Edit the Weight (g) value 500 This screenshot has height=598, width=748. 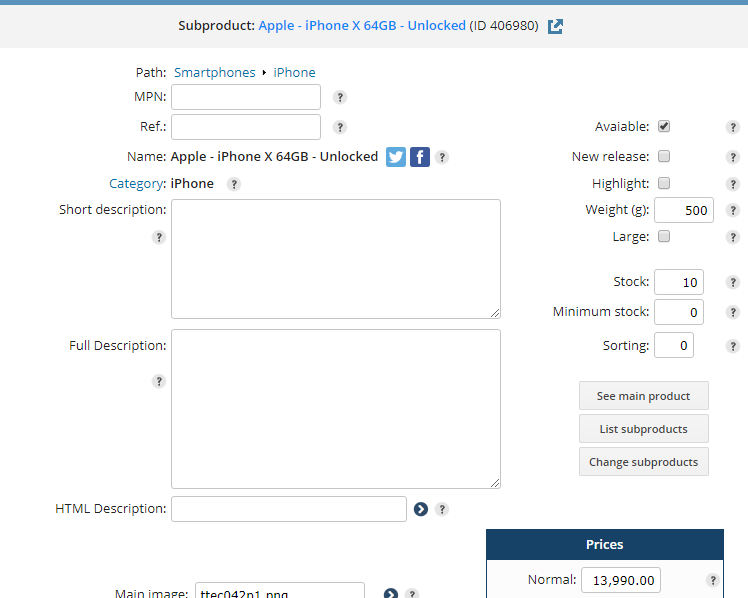click(x=684, y=210)
